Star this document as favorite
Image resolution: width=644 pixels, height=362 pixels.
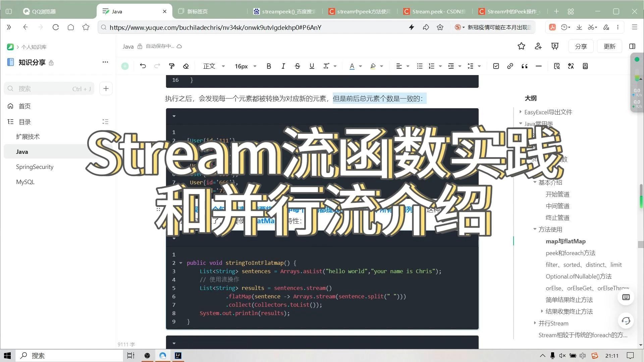coord(521,46)
